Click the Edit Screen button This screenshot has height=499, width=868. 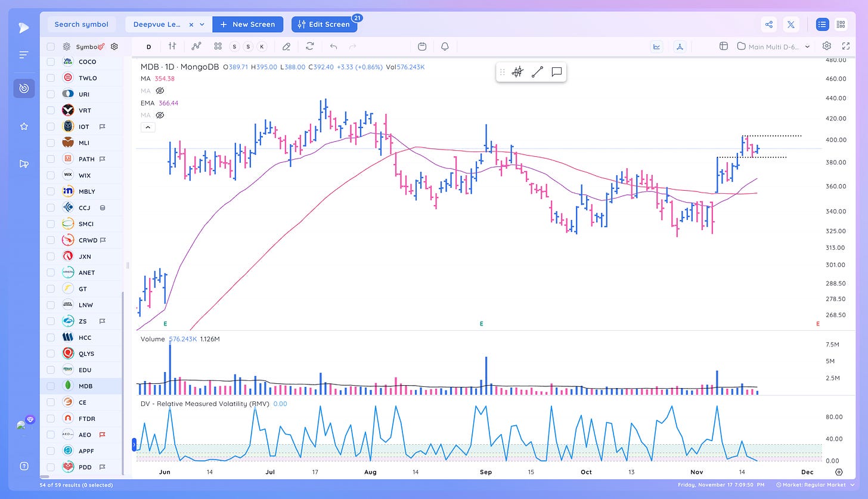click(324, 24)
